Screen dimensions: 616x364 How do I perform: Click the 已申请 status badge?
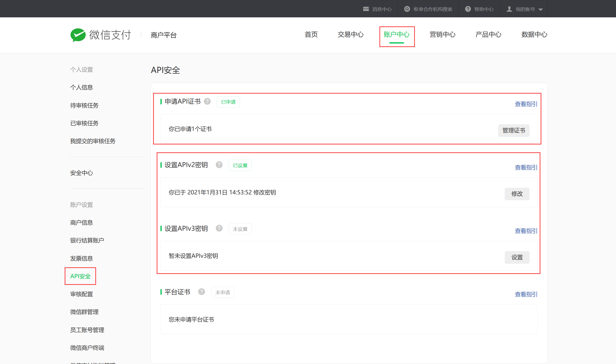pos(228,102)
